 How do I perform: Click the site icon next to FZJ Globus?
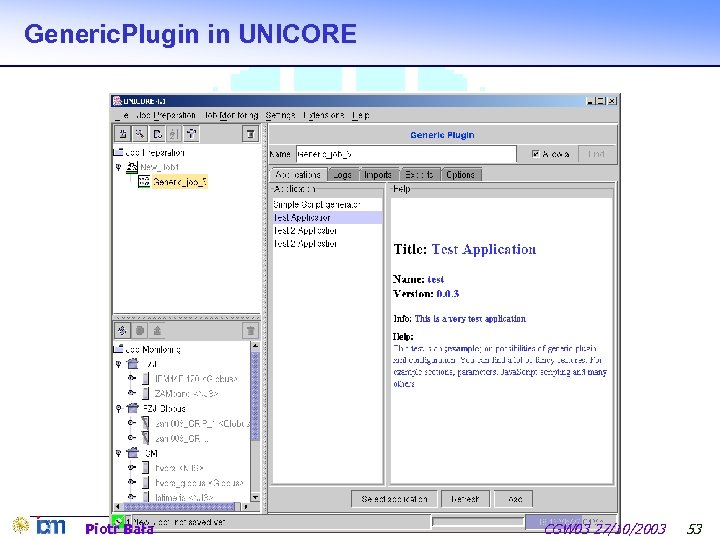point(133,408)
